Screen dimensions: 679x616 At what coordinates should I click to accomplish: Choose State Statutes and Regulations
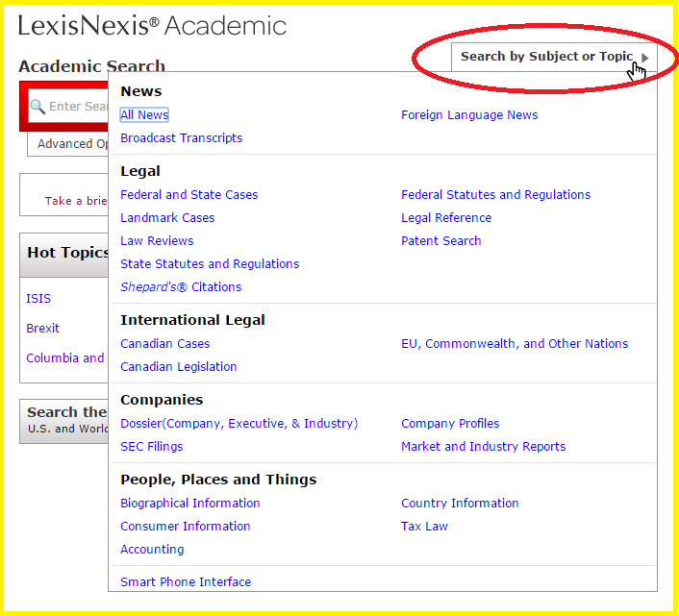210,264
